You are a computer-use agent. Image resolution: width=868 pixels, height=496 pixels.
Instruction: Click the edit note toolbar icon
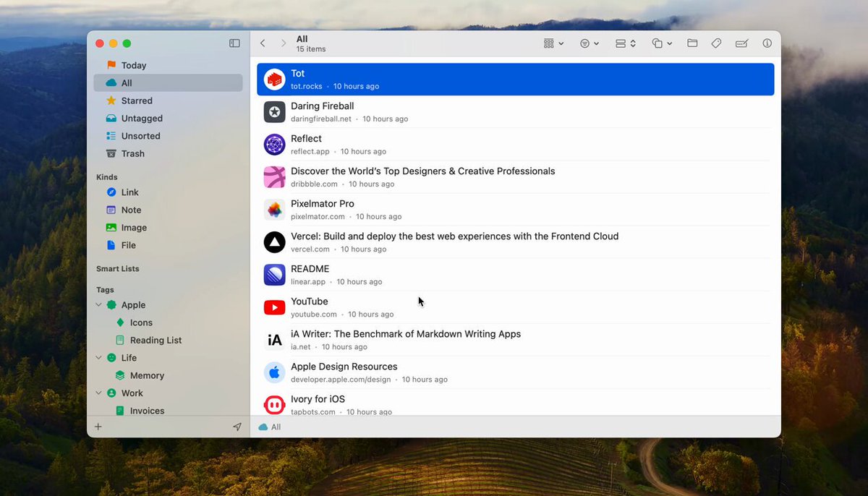(741, 43)
